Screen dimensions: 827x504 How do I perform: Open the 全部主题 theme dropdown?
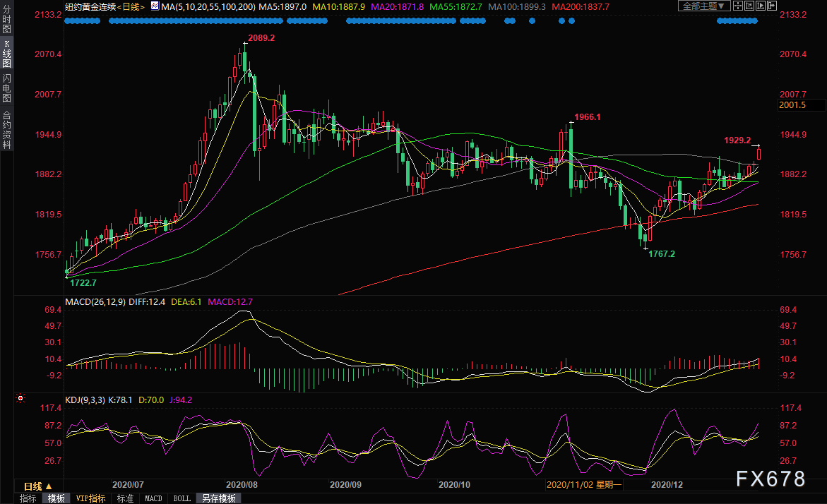coord(704,6)
